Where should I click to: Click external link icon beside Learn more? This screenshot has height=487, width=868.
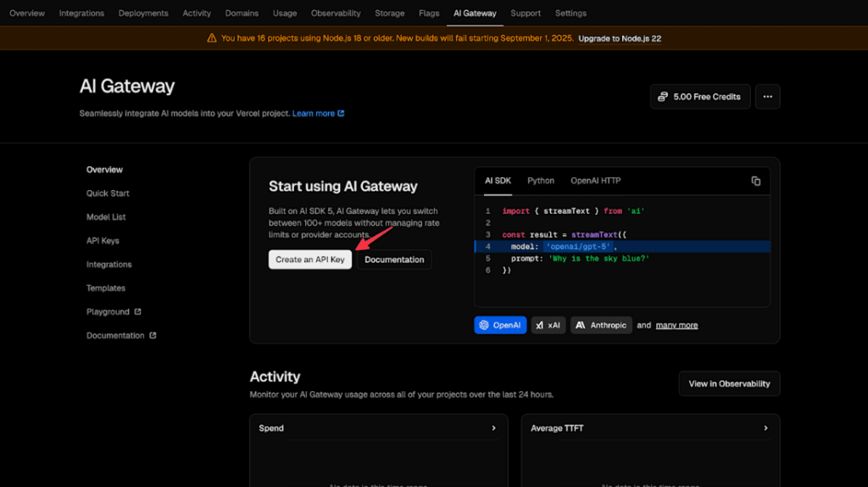tap(341, 113)
